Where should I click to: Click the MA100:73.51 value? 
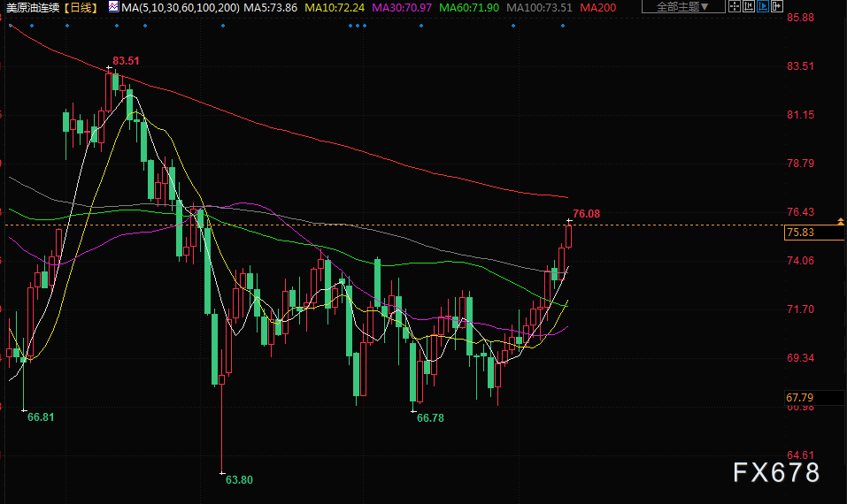point(539,8)
